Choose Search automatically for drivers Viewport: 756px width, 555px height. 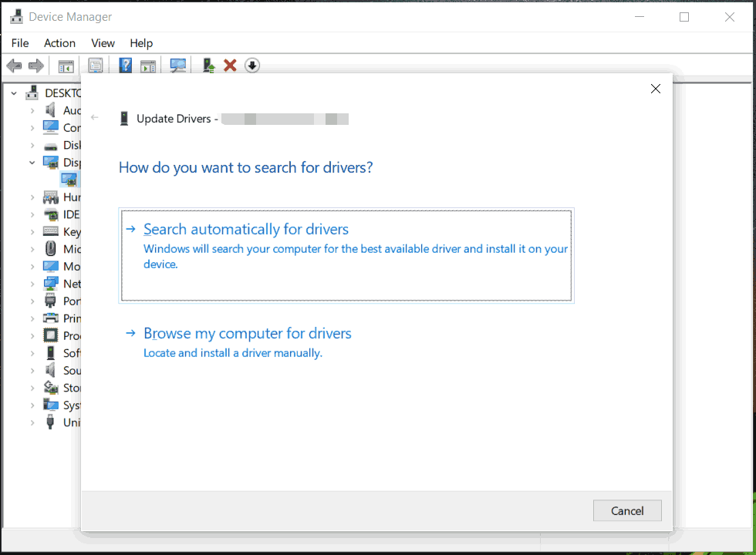point(346,255)
